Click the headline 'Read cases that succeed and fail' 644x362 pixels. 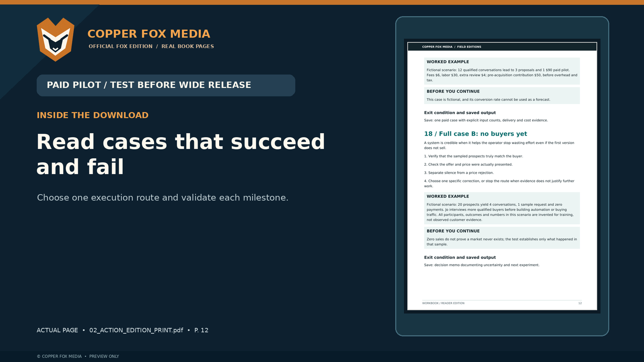pos(181,154)
